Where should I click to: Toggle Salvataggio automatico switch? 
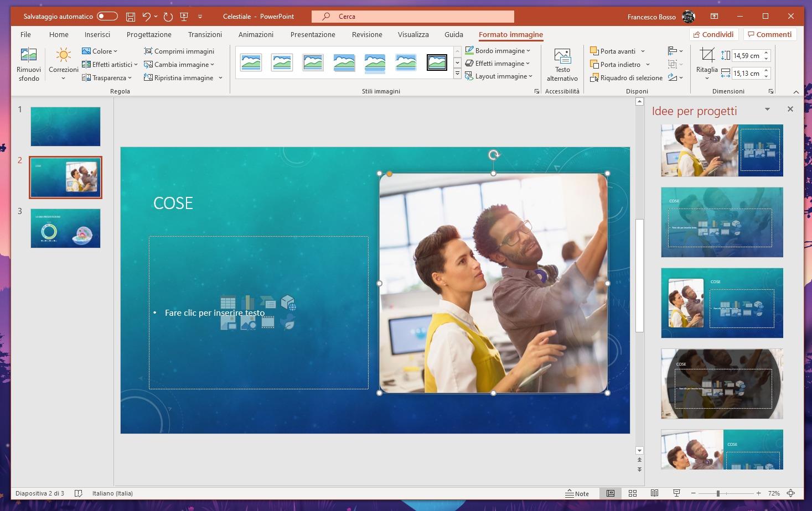tap(107, 17)
